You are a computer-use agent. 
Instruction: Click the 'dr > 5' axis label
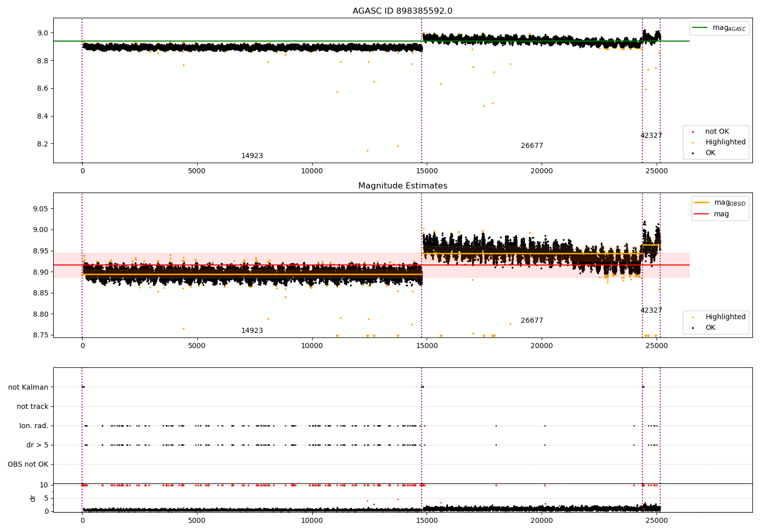click(37, 445)
